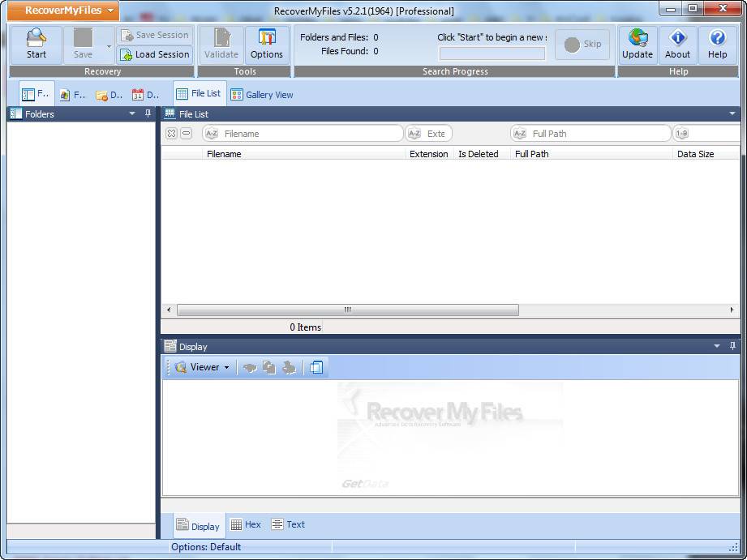
Task: Click the file list horizontal scrollbar thumb
Action: pyautogui.click(x=348, y=310)
